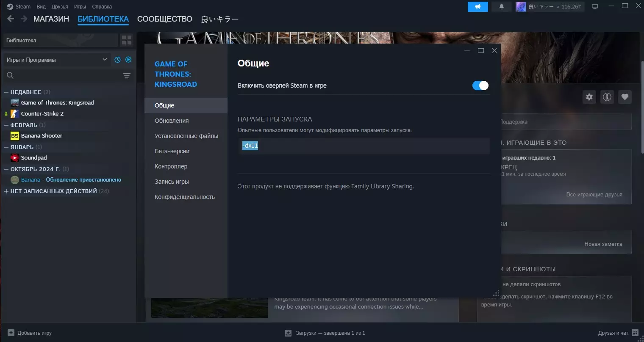Image resolution: width=644 pixels, height=342 pixels.
Task: Click the Counter-Strike 2 game icon
Action: click(x=15, y=113)
